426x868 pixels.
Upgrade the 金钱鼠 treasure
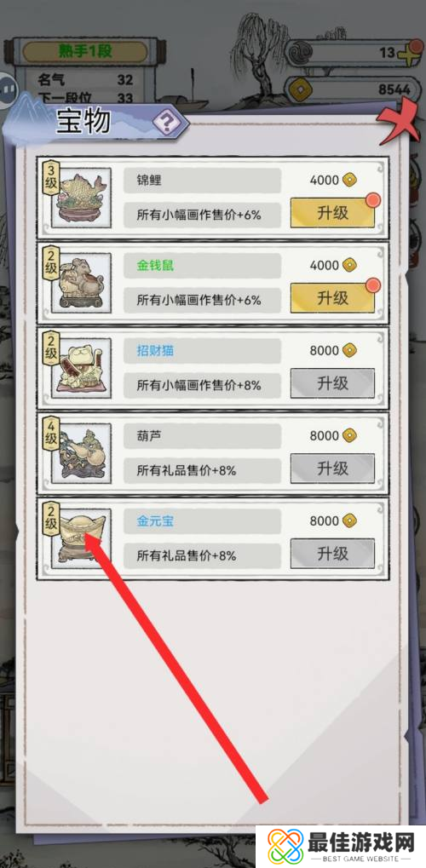(x=333, y=298)
